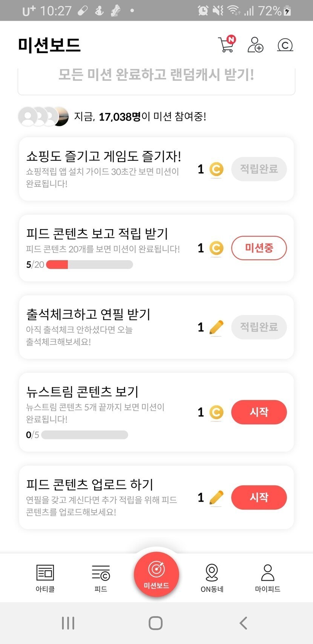Tap the add friend icon
The height and width of the screenshot is (644, 313).
[255, 45]
